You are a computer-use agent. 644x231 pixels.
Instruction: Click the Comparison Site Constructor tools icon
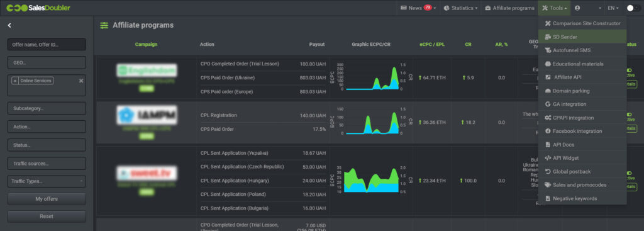548,23
